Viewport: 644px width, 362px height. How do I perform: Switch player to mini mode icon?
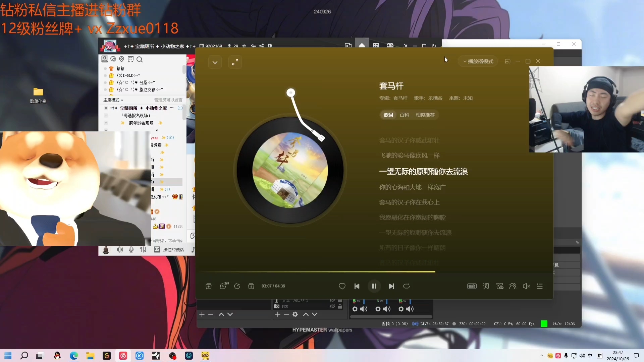[x=507, y=61]
